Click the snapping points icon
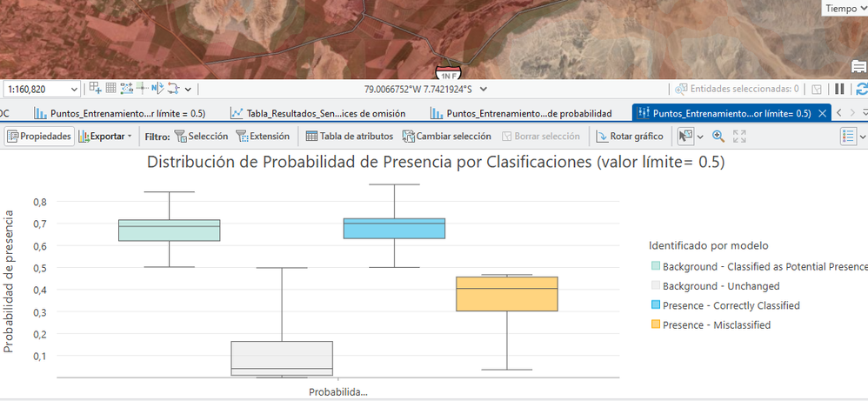The height and width of the screenshot is (401, 868). (126, 88)
